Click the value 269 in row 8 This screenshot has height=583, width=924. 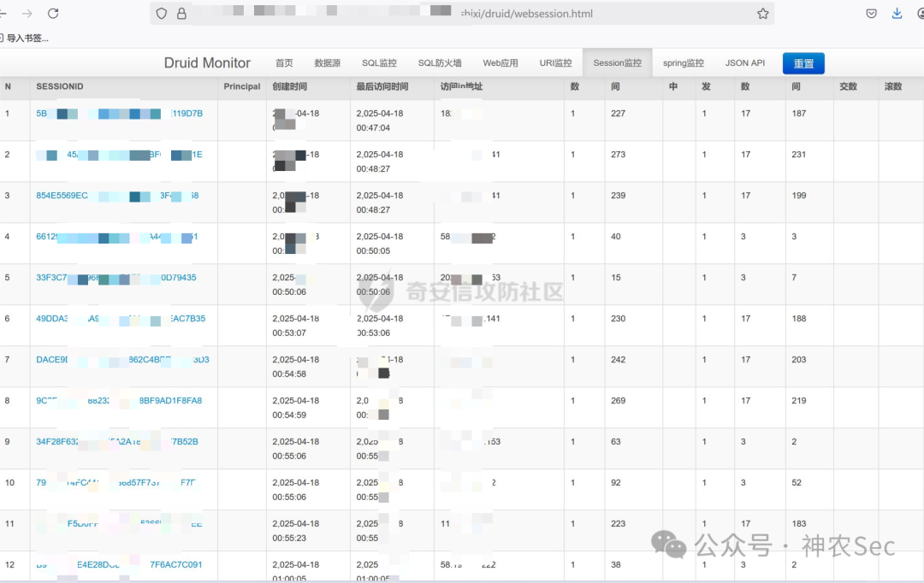coord(619,400)
